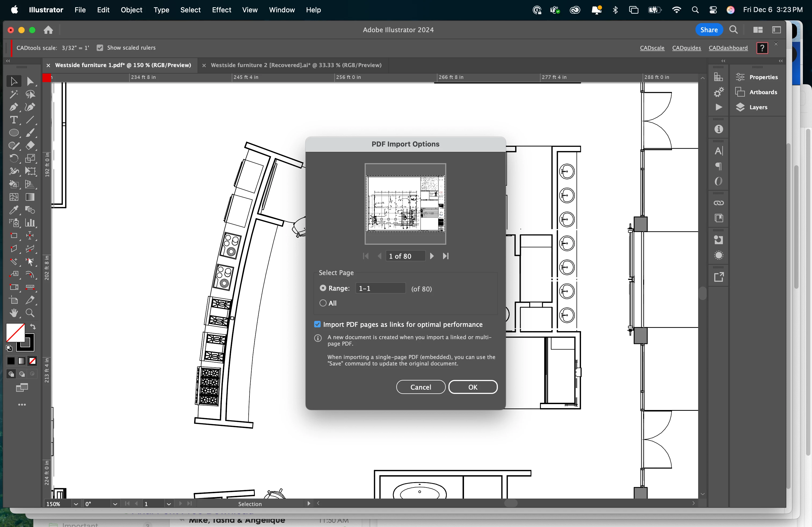Open the rotation angle dropdown
This screenshot has width=812, height=527.
point(115,504)
